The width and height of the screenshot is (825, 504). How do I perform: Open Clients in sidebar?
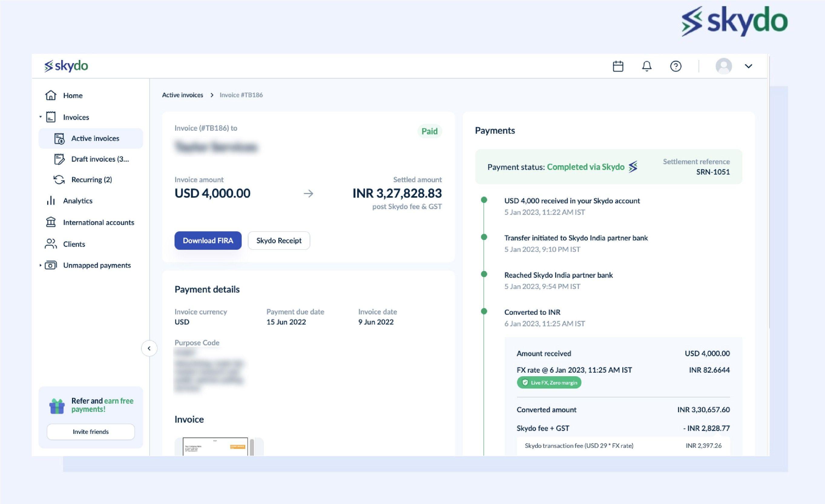(x=74, y=244)
